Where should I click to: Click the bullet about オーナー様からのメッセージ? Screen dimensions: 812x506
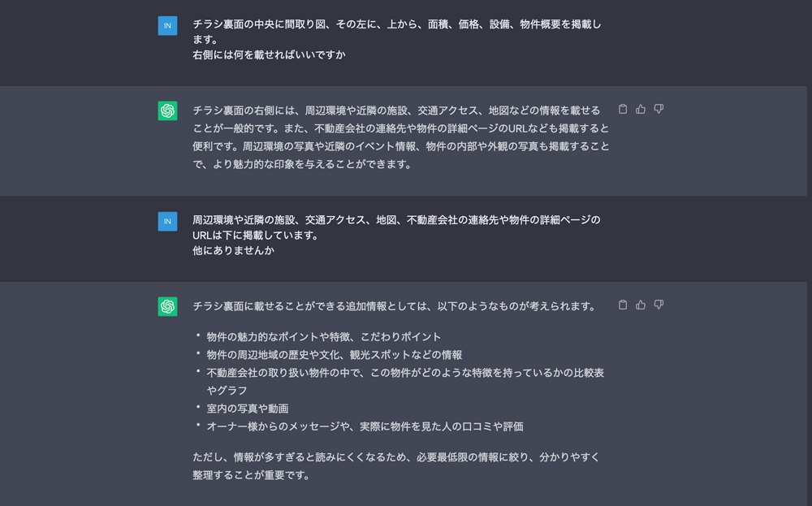[365, 426]
